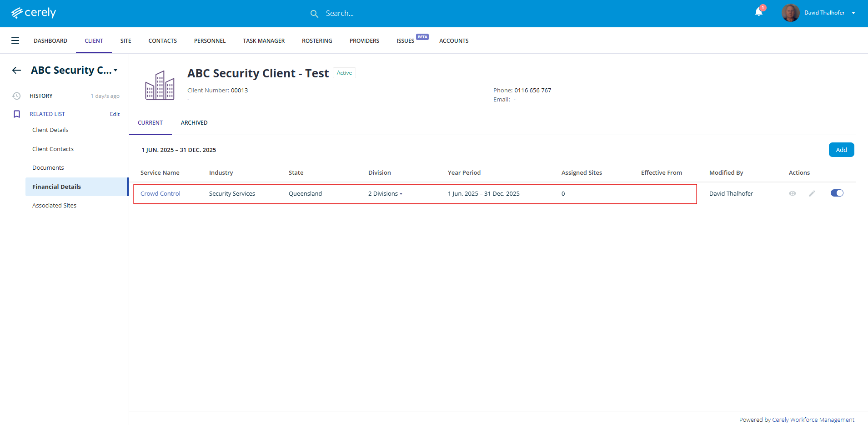
Task: Click the Effective From column header
Action: [662, 172]
